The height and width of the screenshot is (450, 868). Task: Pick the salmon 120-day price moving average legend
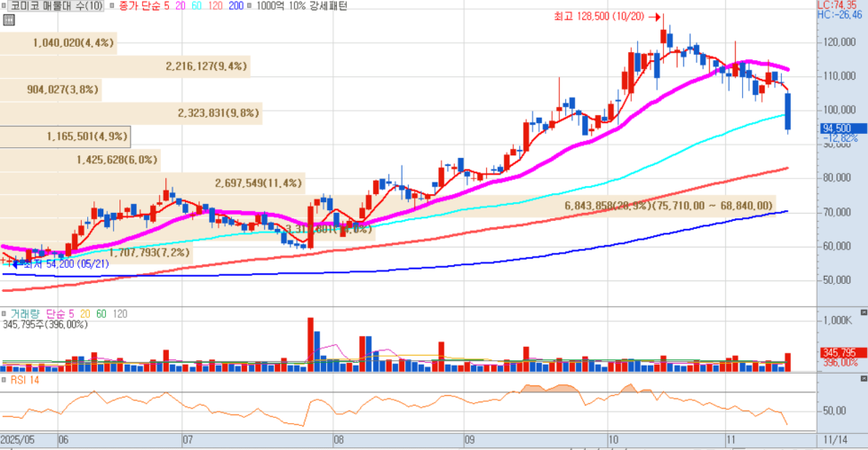216,6
